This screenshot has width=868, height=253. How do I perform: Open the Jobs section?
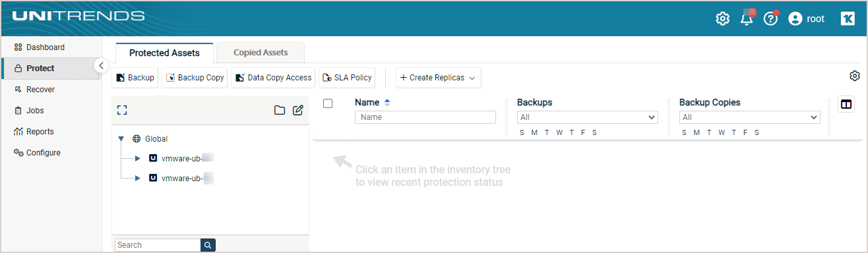(35, 111)
